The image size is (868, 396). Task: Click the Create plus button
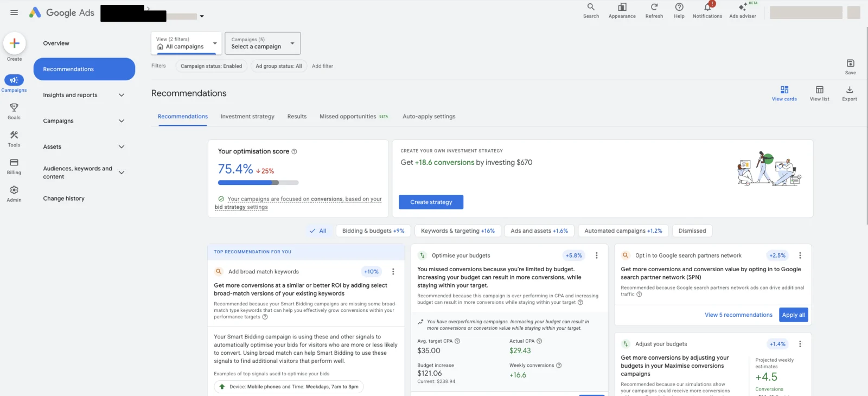tap(15, 43)
